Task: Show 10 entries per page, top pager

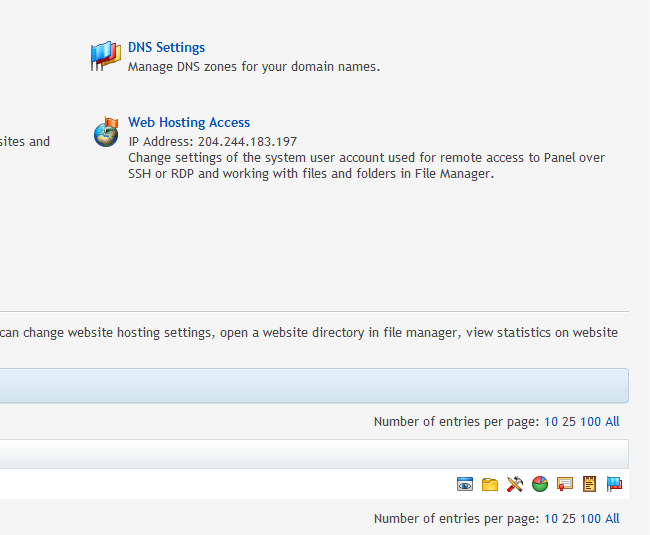Action: 550,422
